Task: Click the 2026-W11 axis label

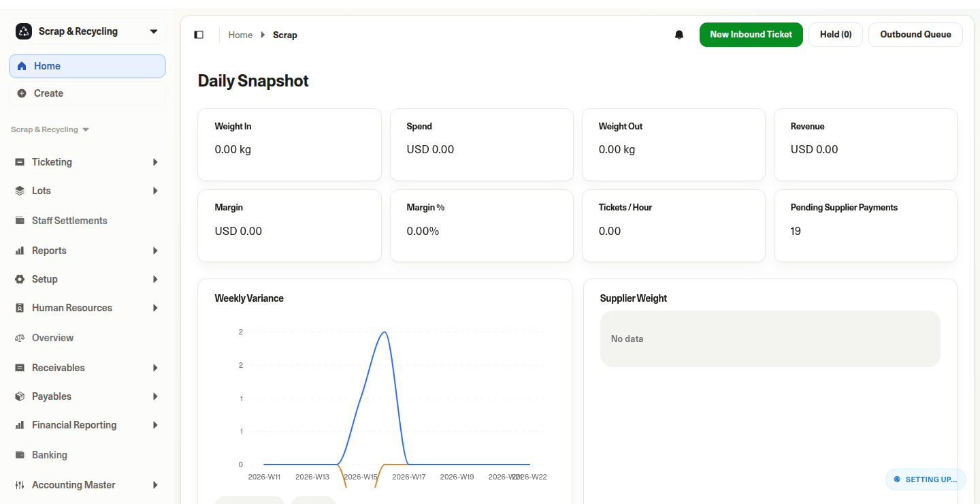Action: [x=264, y=477]
